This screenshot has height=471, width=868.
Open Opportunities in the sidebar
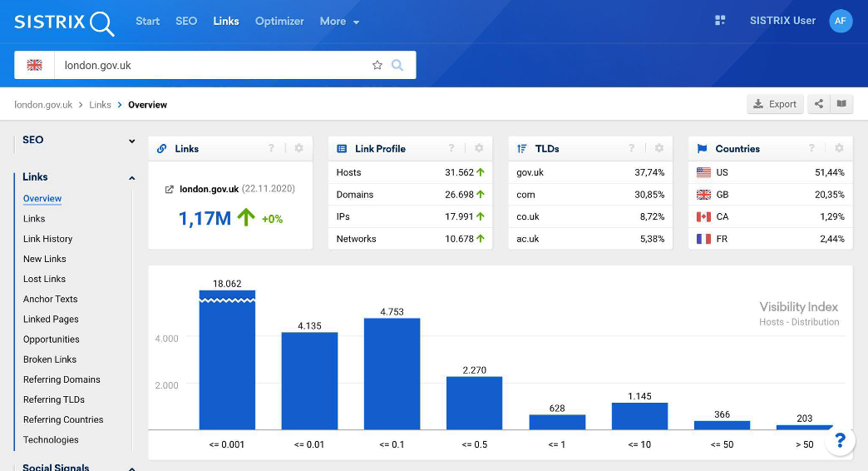(x=51, y=340)
